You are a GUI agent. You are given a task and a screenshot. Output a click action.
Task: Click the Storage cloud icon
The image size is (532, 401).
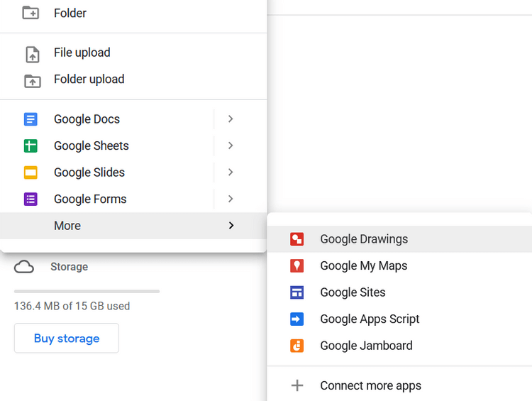23,267
